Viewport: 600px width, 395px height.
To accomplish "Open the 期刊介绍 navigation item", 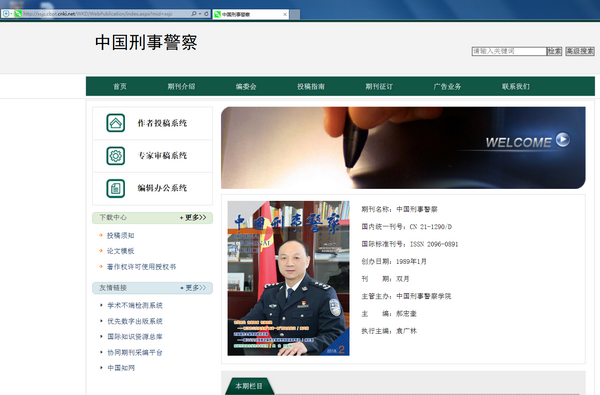I will click(181, 87).
